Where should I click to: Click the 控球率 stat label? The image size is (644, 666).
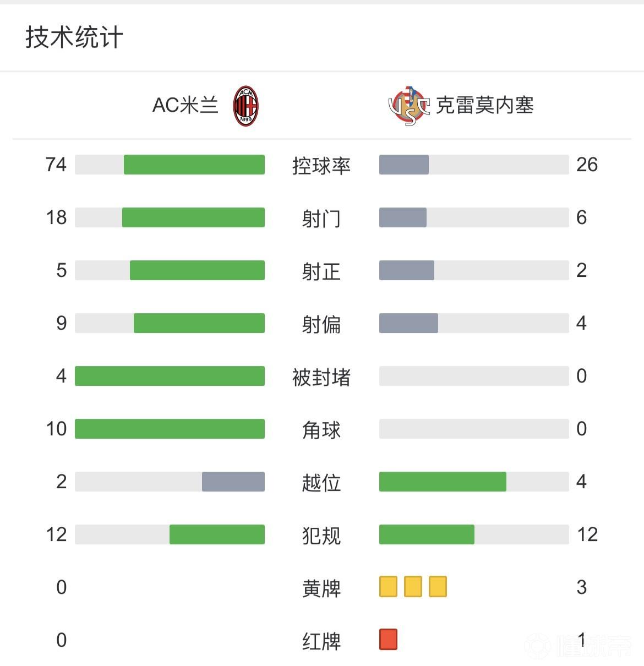(x=321, y=165)
